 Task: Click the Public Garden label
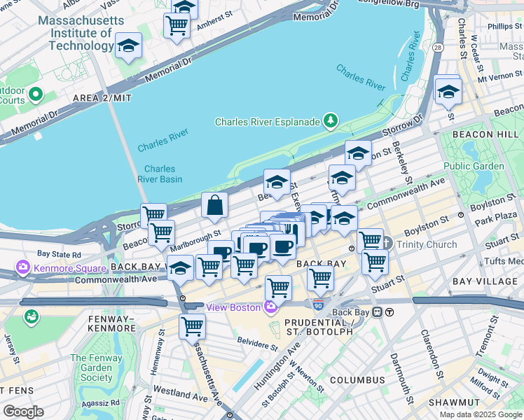(474, 167)
